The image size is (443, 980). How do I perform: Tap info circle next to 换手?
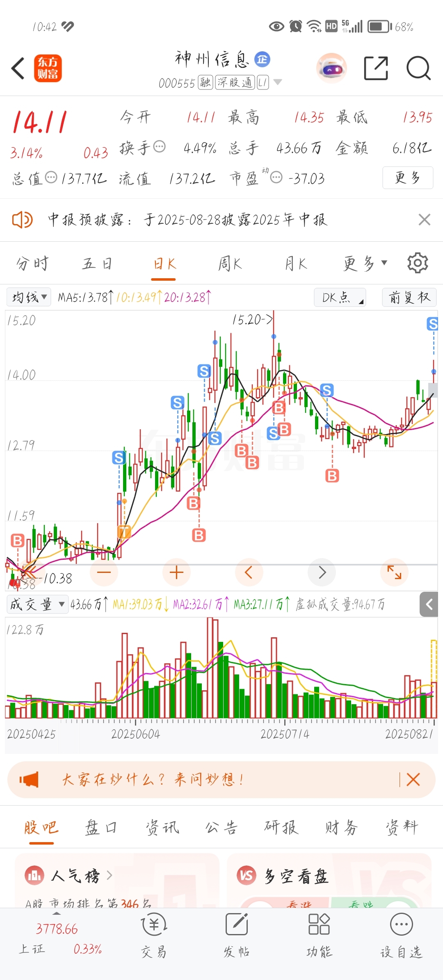tap(159, 147)
